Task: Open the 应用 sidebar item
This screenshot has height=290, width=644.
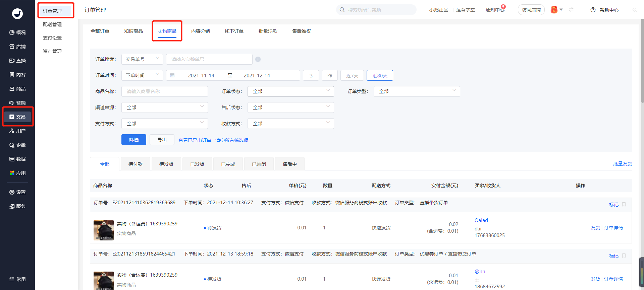Action: pos(17,173)
